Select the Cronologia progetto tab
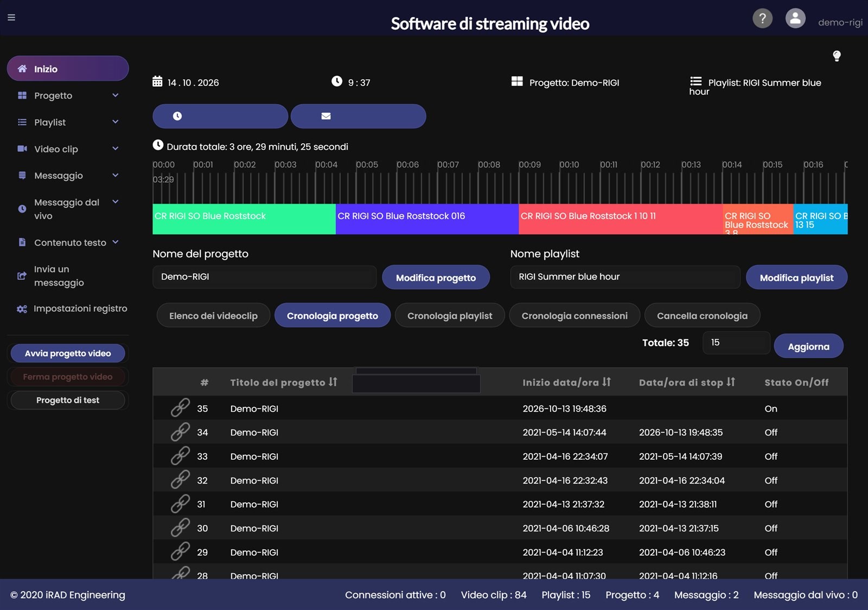The width and height of the screenshot is (868, 610). point(333,315)
